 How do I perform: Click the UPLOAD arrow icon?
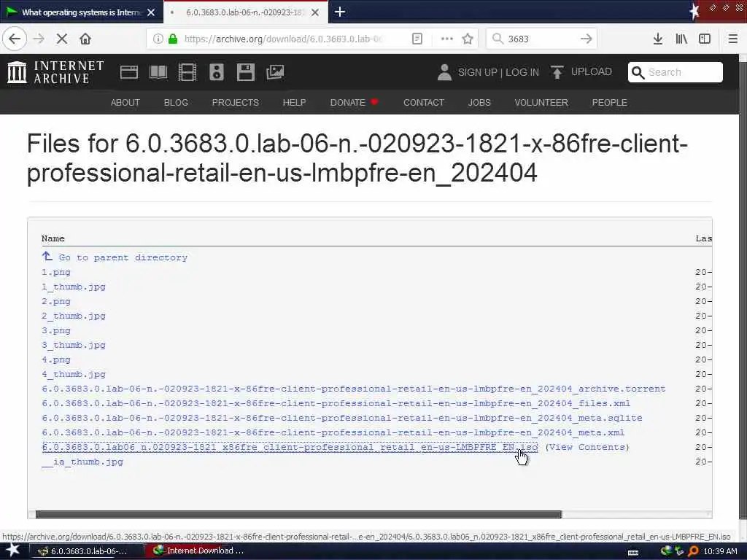click(557, 72)
